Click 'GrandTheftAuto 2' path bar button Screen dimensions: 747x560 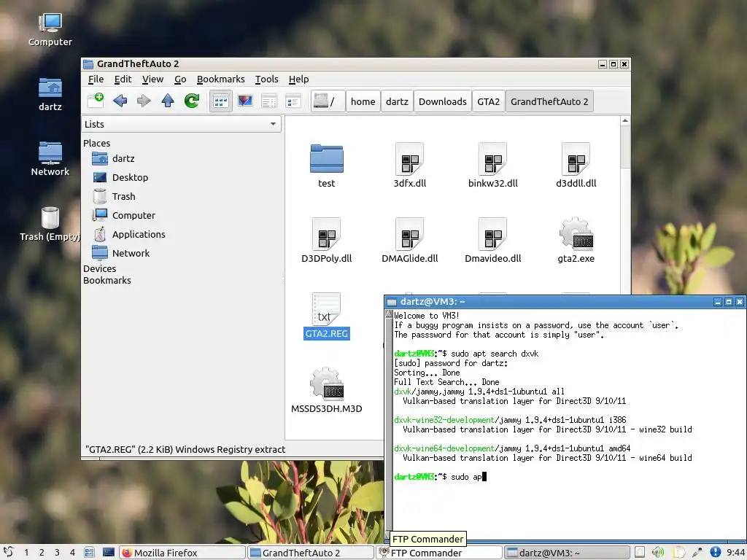point(549,101)
